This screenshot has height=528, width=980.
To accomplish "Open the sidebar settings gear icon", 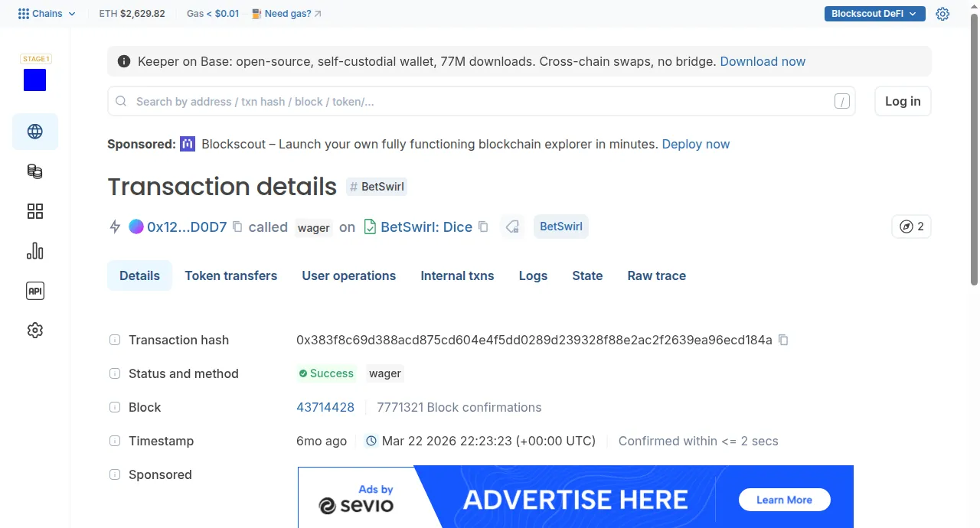I will tap(35, 331).
